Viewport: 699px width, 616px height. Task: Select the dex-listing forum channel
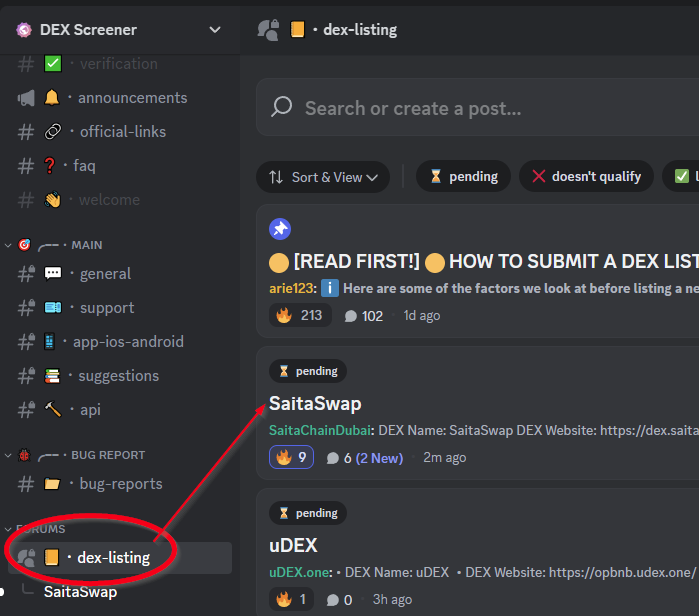120,558
